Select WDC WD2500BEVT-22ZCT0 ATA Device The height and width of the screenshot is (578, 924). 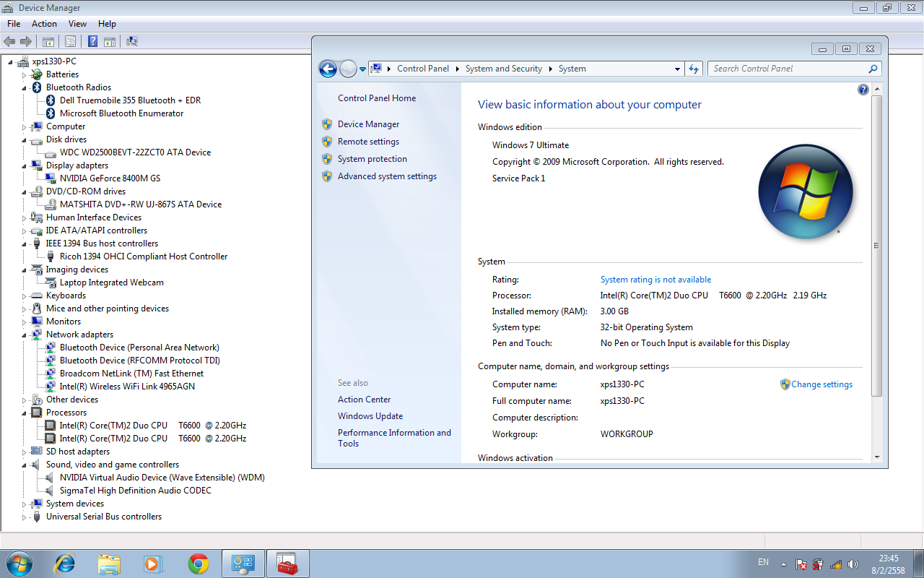click(135, 152)
